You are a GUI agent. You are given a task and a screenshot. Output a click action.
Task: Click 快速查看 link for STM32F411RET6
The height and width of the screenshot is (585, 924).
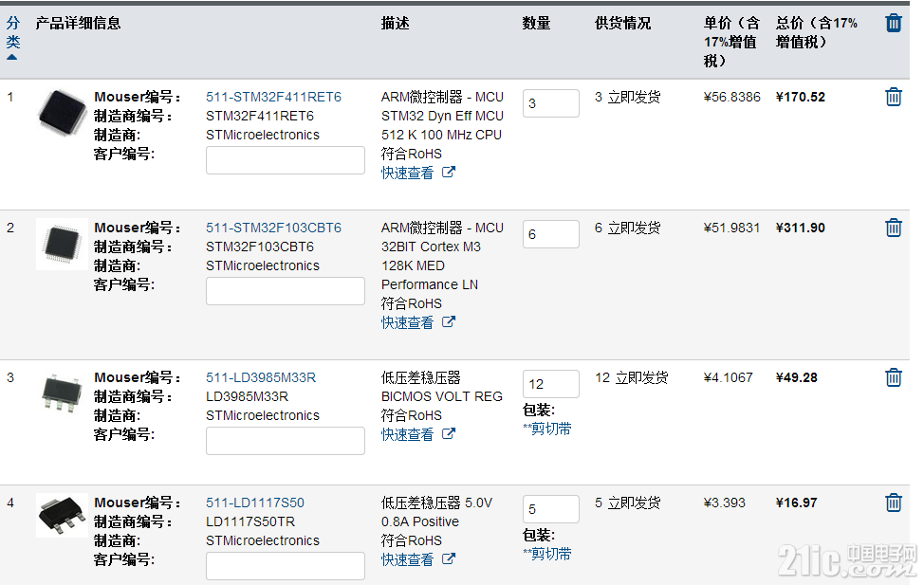[407, 173]
